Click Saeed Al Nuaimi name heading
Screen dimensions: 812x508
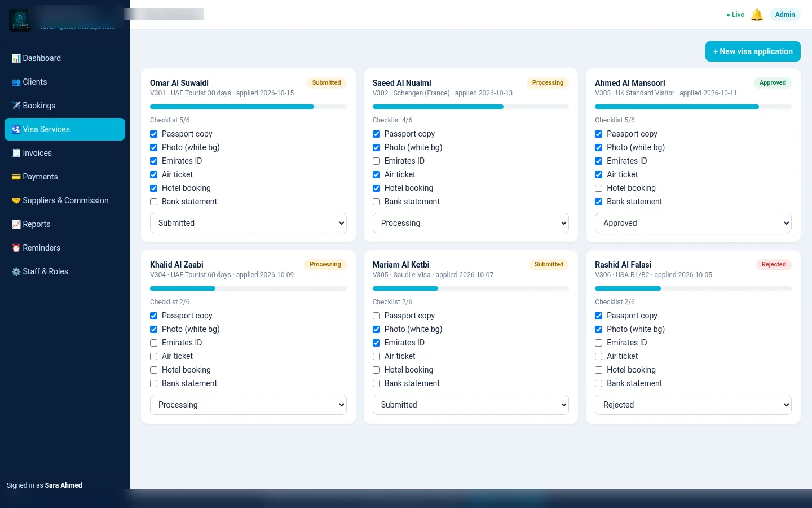tap(401, 83)
